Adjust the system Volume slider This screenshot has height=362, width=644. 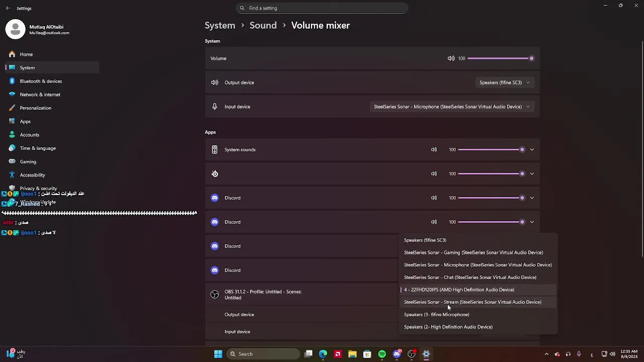click(x=500, y=58)
